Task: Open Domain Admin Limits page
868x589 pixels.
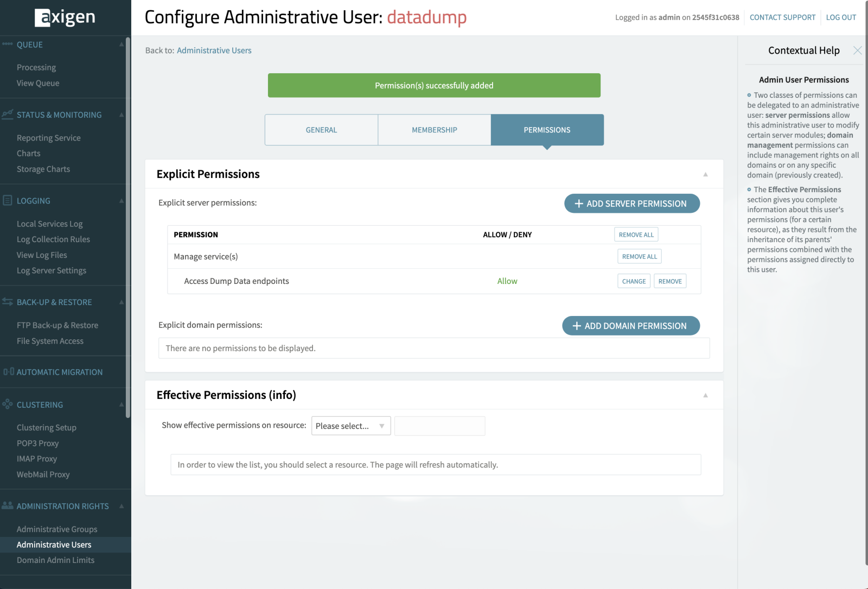Action: click(x=55, y=560)
